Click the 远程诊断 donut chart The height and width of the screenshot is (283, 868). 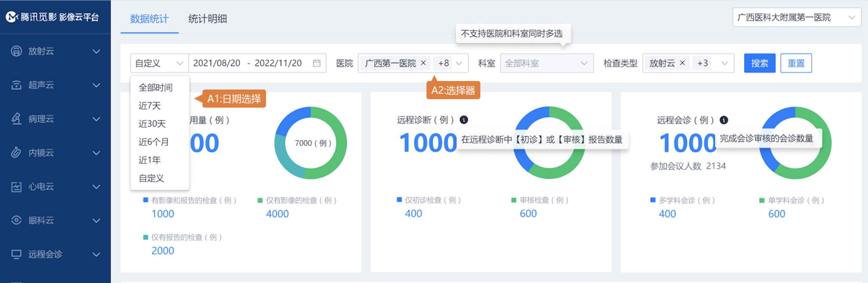click(549, 142)
